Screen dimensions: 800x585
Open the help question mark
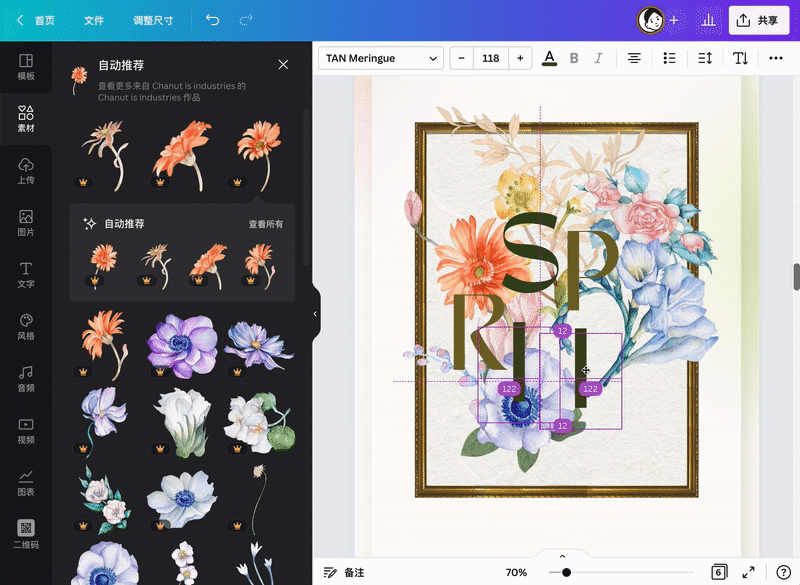coord(783,572)
